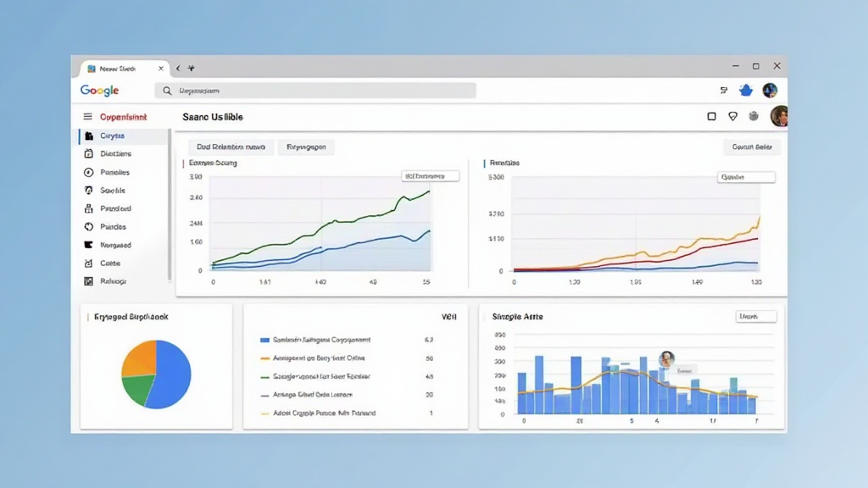Image resolution: width=868 pixels, height=488 pixels.
Task: Open the help diamond icon near the avatar
Action: click(x=732, y=116)
